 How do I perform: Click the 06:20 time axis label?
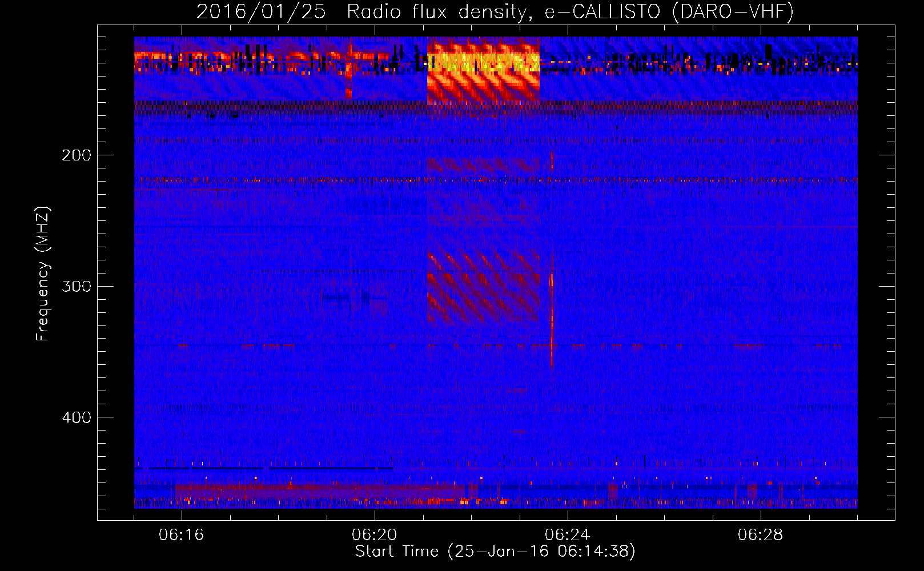click(375, 535)
